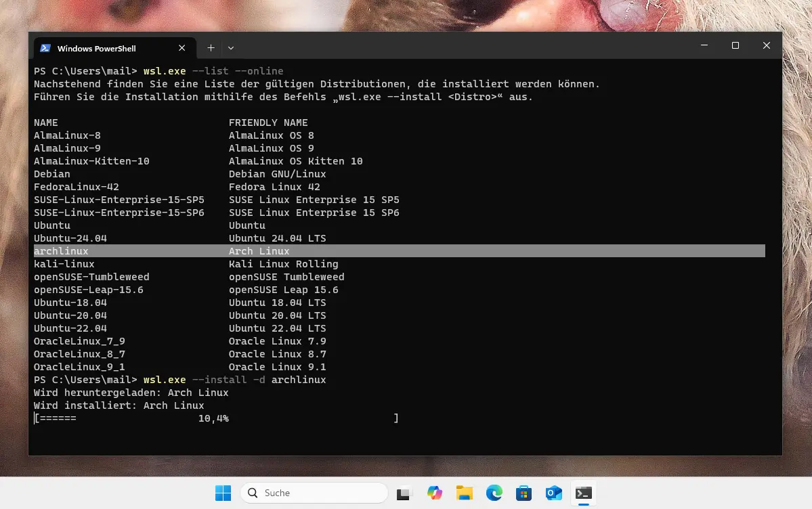Open Outlook from the taskbar

click(x=553, y=493)
